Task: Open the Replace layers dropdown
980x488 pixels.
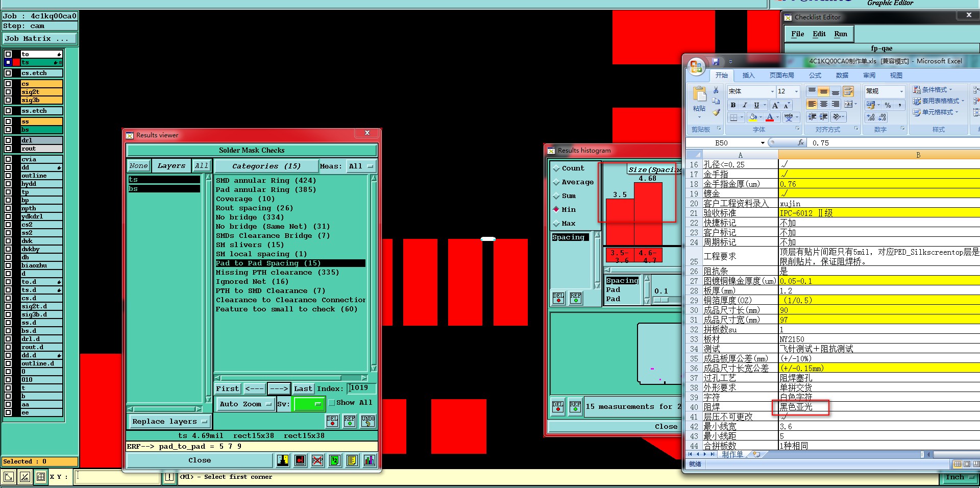Action: click(x=169, y=421)
